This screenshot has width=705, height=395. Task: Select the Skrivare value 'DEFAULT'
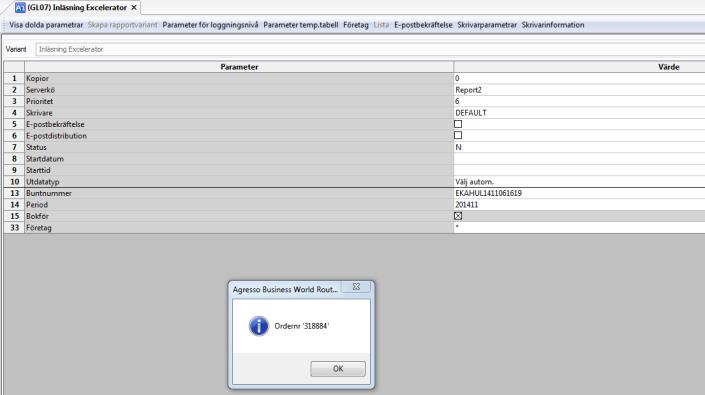[580, 113]
